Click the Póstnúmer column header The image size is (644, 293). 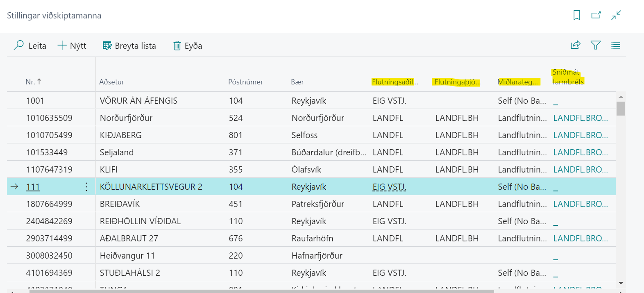click(245, 82)
